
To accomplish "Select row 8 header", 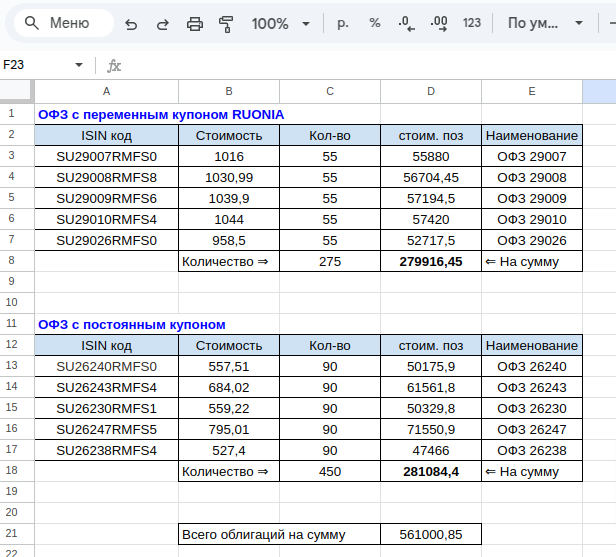I will click(x=11, y=261).
